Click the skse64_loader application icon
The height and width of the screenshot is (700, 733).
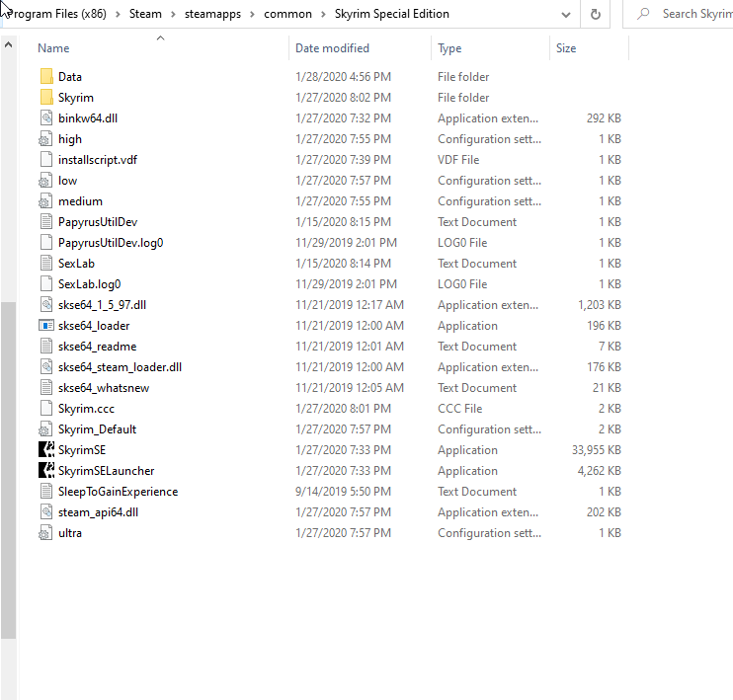[46, 325]
